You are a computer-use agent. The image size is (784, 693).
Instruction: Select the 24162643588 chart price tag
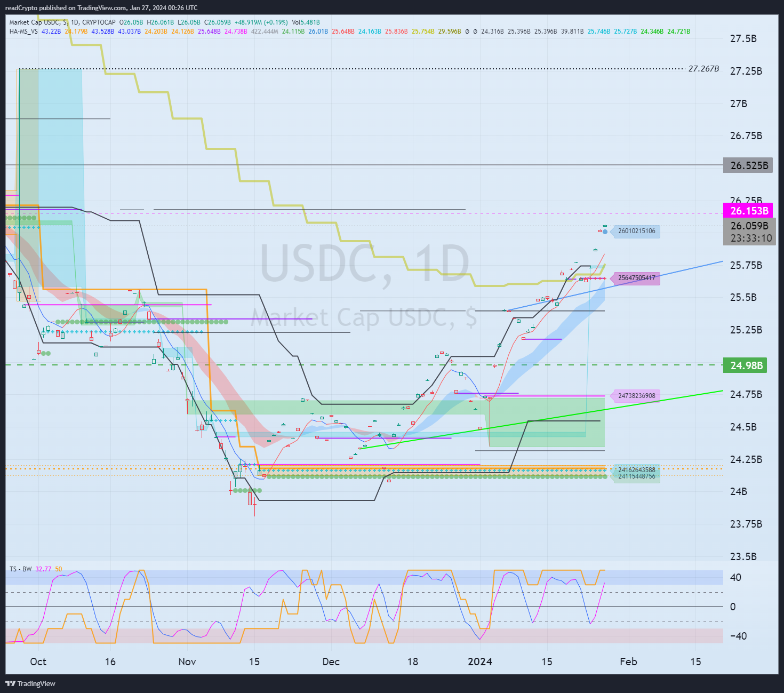pyautogui.click(x=636, y=470)
